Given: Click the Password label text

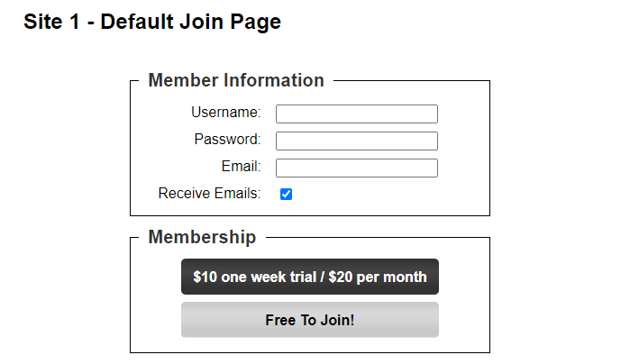Looking at the screenshot, I should tap(227, 140).
